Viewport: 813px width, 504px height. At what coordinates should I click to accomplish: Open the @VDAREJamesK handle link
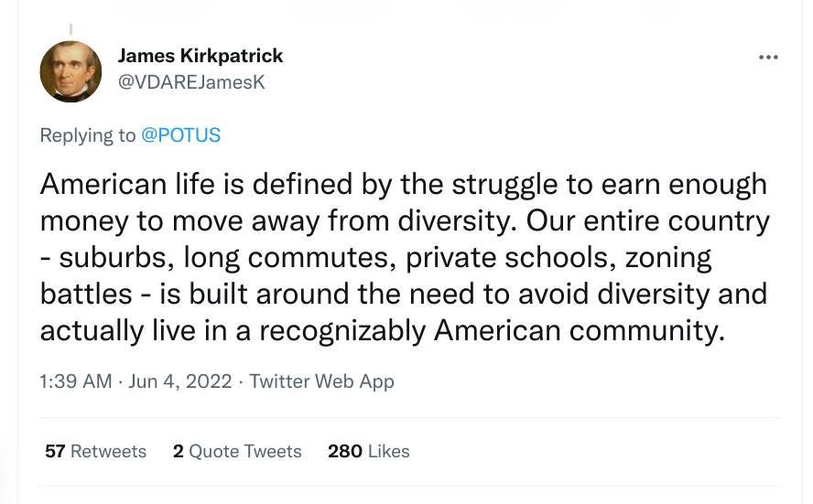click(191, 81)
